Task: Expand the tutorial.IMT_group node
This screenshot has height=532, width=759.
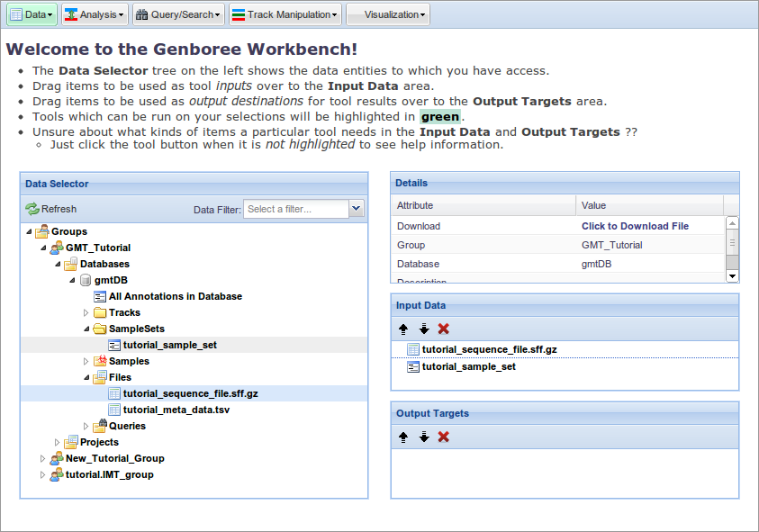Action: (x=42, y=475)
